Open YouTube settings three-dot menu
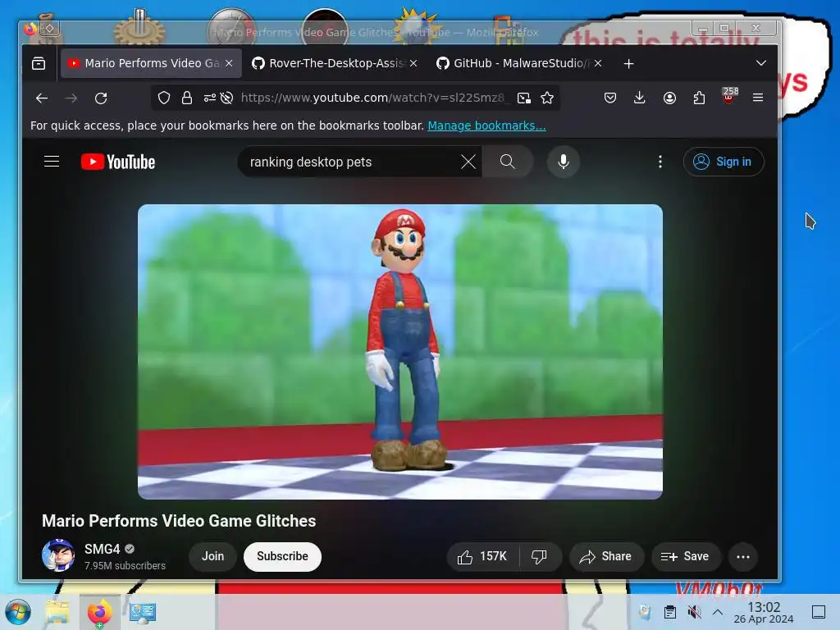The image size is (840, 630). tap(660, 162)
